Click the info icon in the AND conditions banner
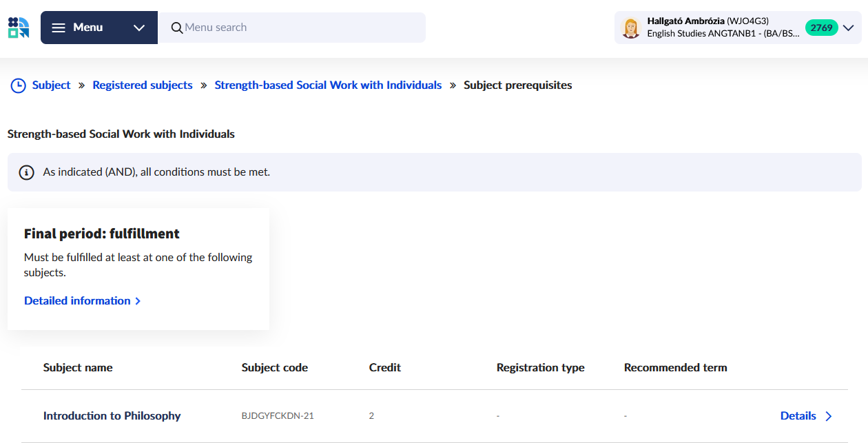868x443 pixels. [26, 172]
